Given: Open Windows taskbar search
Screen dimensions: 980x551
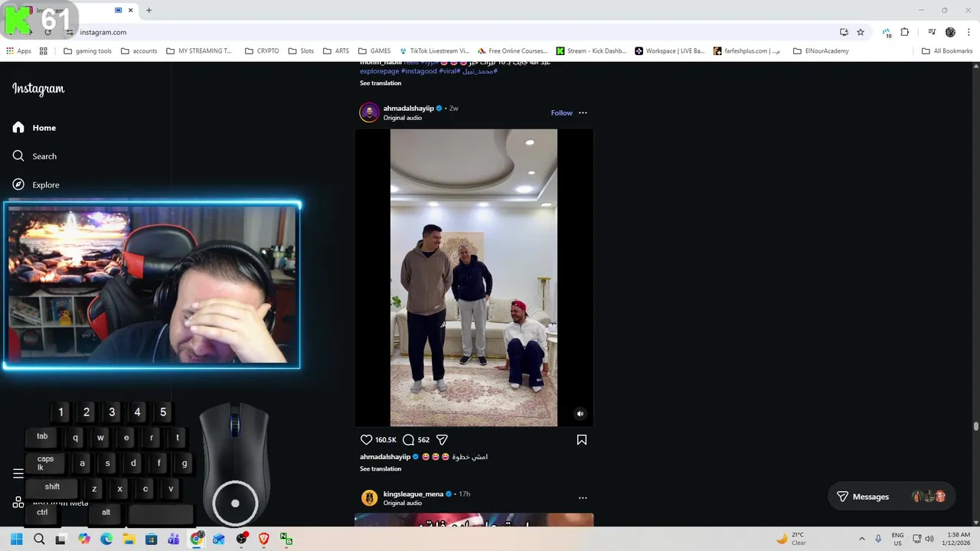Looking at the screenshot, I should pos(39,540).
